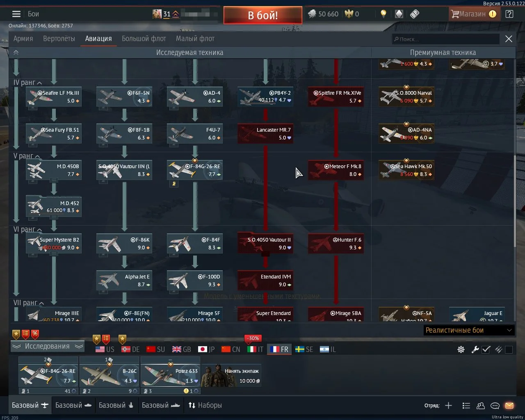Collapse tree with double chevron at top left

click(x=16, y=52)
